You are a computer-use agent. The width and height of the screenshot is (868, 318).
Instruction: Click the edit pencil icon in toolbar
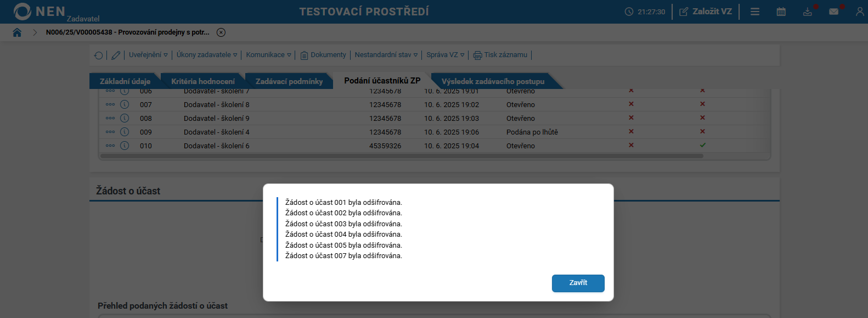pos(116,55)
